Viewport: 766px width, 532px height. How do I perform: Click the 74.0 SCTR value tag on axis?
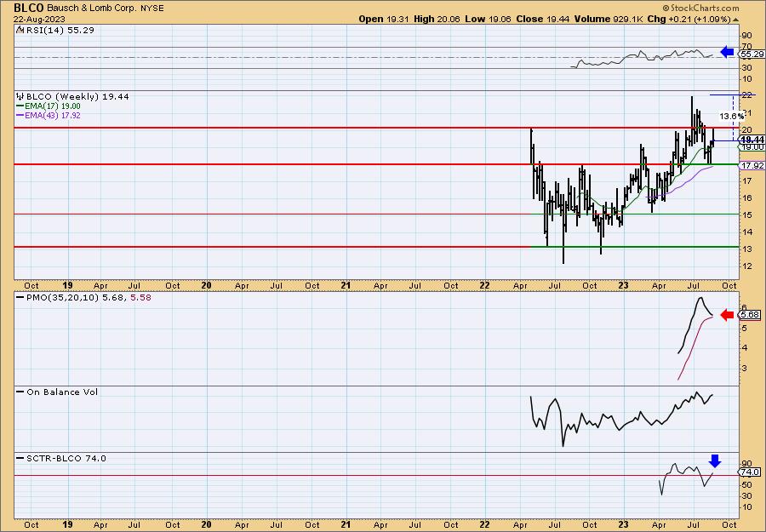[751, 472]
